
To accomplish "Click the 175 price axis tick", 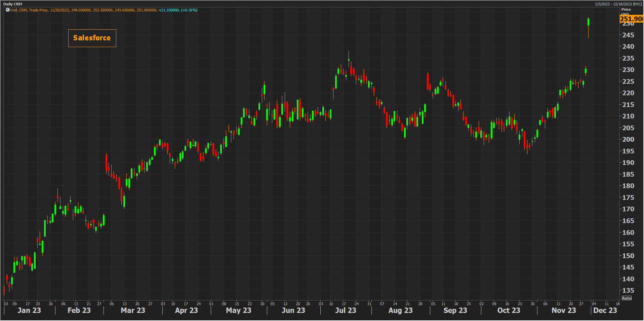I will (x=628, y=198).
